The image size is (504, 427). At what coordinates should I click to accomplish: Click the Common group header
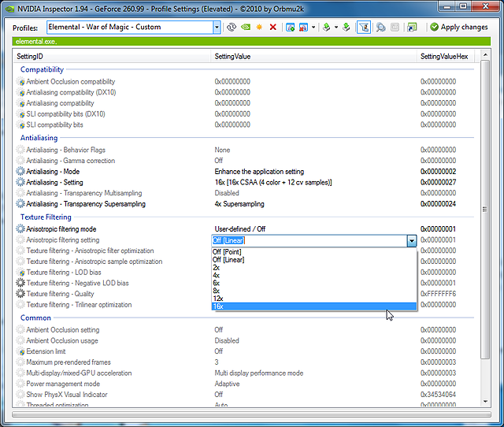35,317
